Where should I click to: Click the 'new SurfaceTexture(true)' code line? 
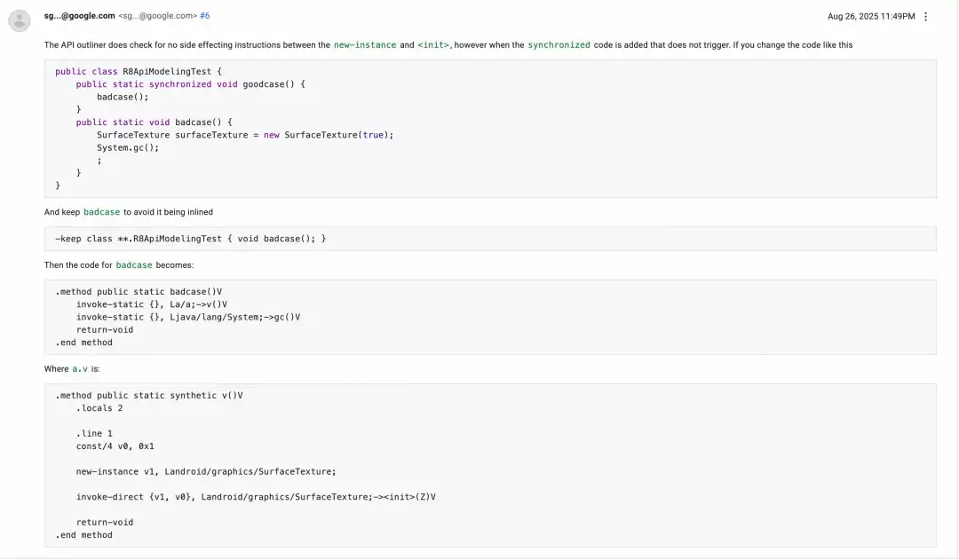[244, 135]
